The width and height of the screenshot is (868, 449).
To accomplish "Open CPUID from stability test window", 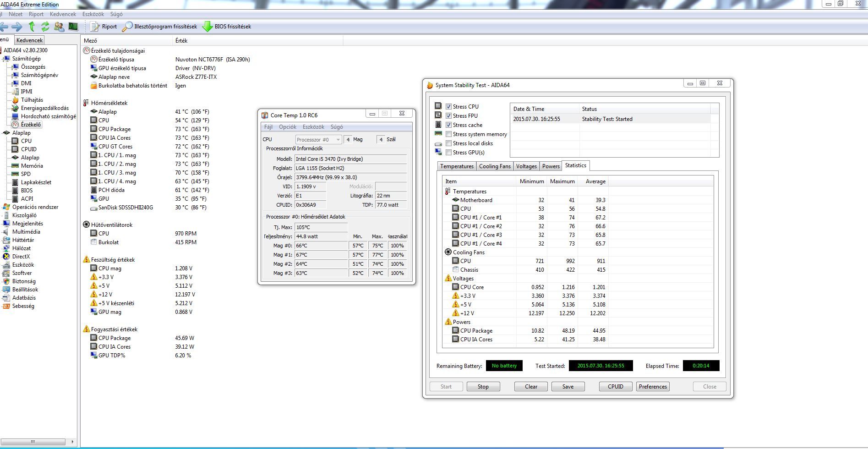I will point(616,387).
